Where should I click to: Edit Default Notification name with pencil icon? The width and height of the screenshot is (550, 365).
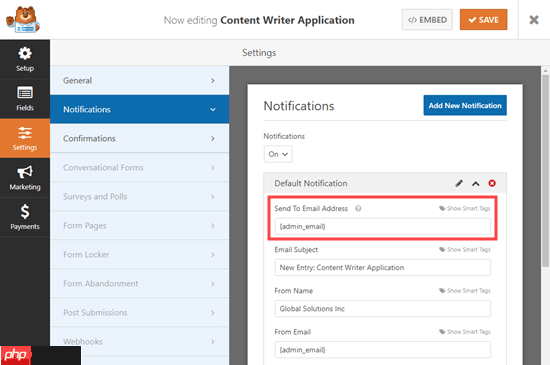point(459,183)
